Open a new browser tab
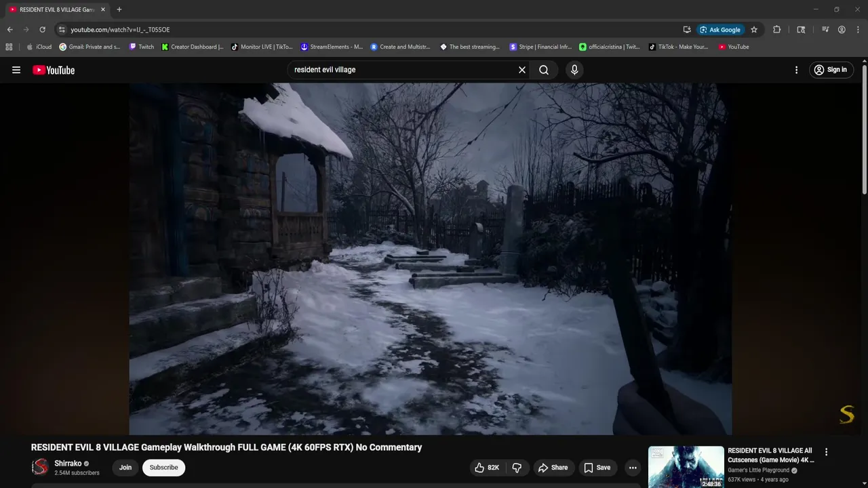 tap(119, 9)
